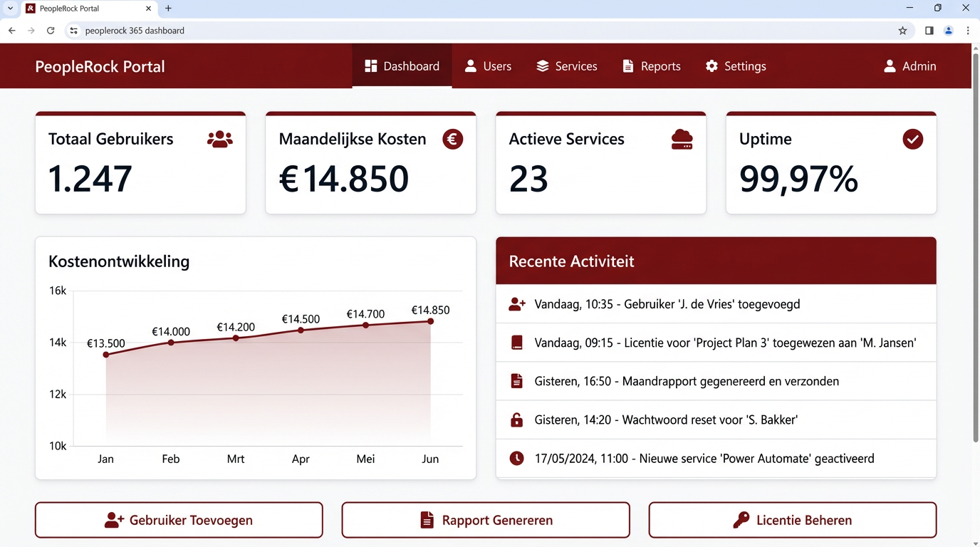
Task: Click the lock icon next to wachtwoord reset entry
Action: [516, 420]
